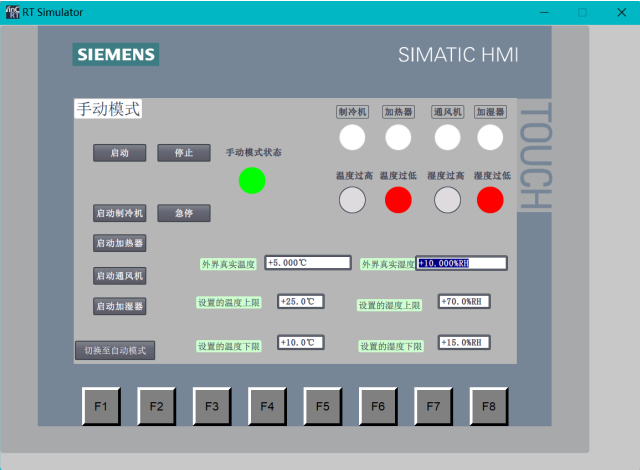Click the 设置的温度下限 label
The height and width of the screenshot is (470, 640).
[x=229, y=346]
